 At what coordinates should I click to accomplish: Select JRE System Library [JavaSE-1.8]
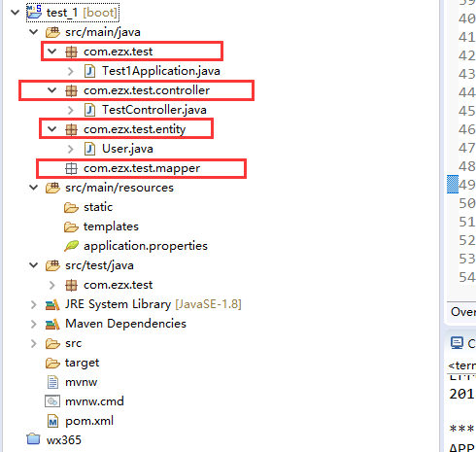[153, 304]
